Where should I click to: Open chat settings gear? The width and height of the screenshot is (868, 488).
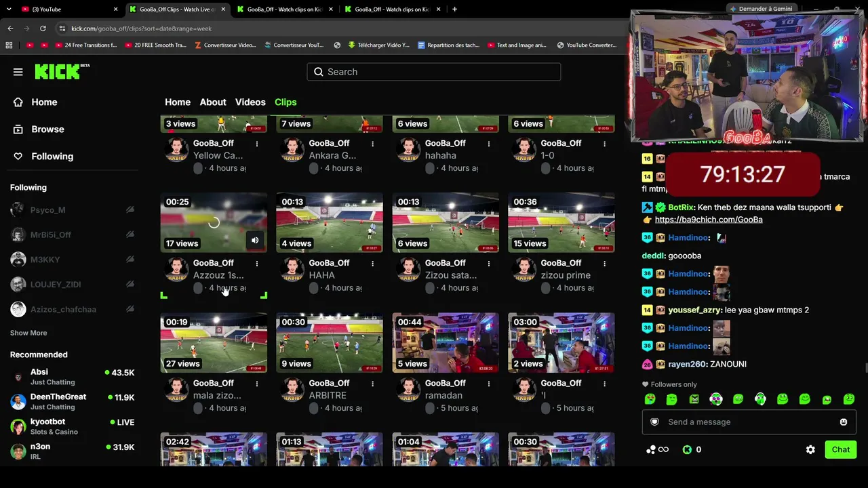810,449
